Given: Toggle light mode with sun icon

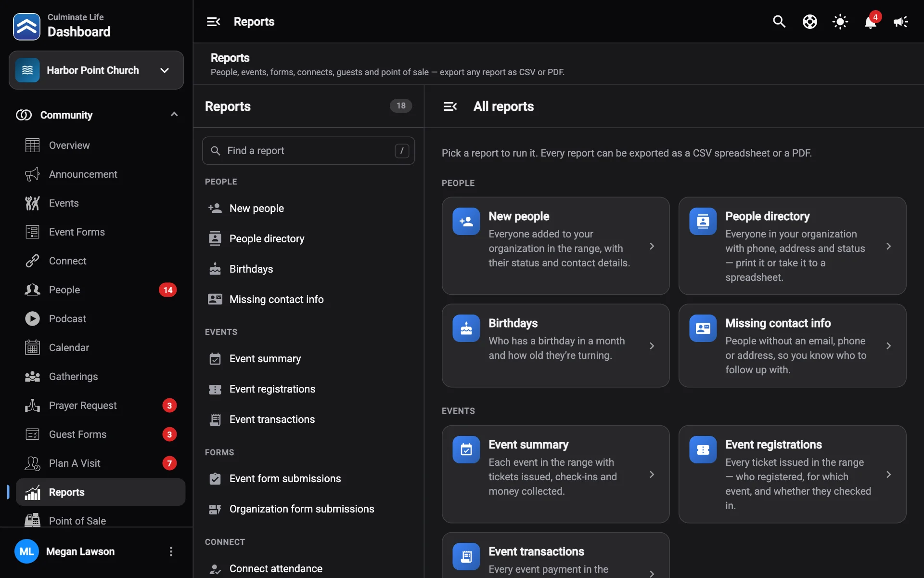Looking at the screenshot, I should point(840,22).
